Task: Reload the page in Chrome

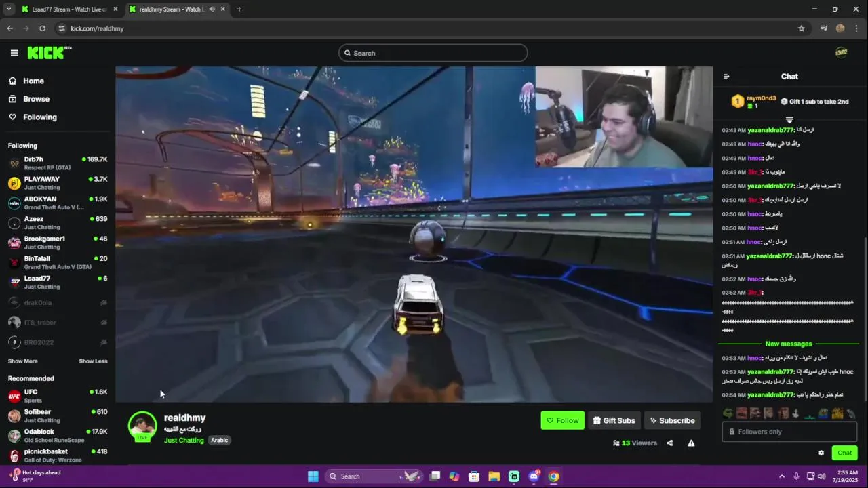Action: pyautogui.click(x=42, y=28)
